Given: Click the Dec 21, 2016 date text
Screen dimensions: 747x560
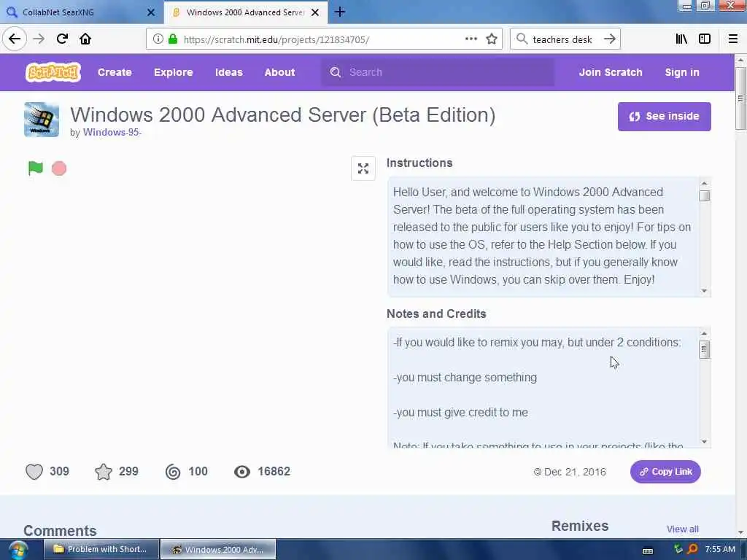Looking at the screenshot, I should (575, 472).
